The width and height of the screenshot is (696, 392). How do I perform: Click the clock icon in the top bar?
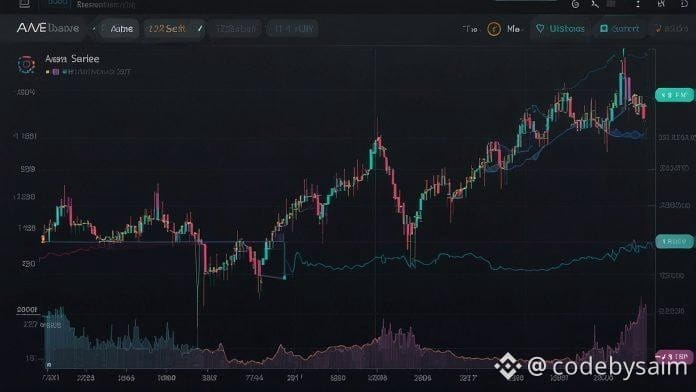pyautogui.click(x=575, y=4)
